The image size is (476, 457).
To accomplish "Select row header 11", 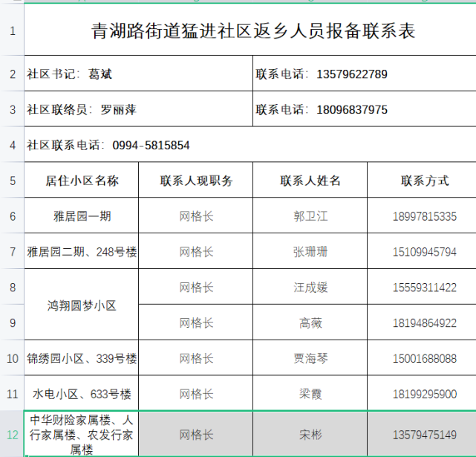I will [12, 394].
